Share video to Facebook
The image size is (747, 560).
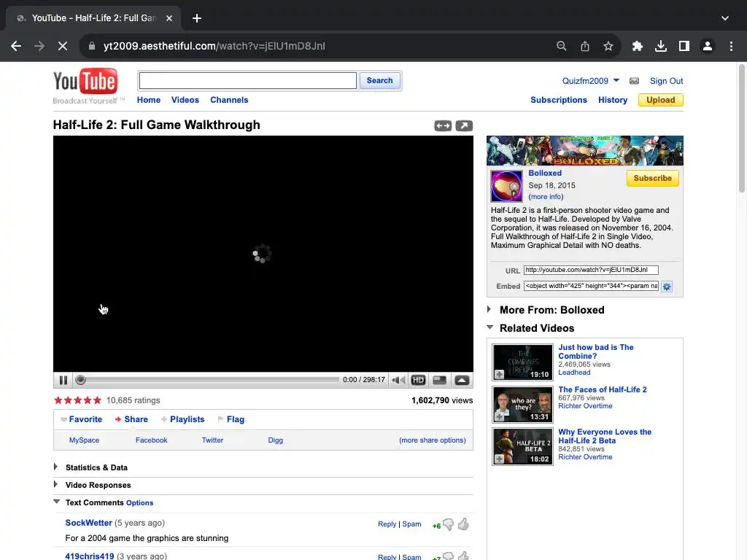tap(152, 440)
